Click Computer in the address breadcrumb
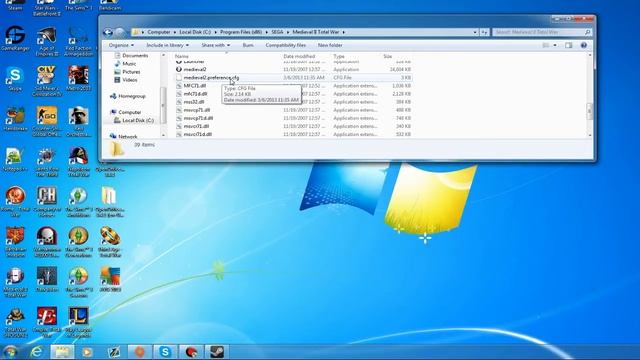 tap(159, 32)
